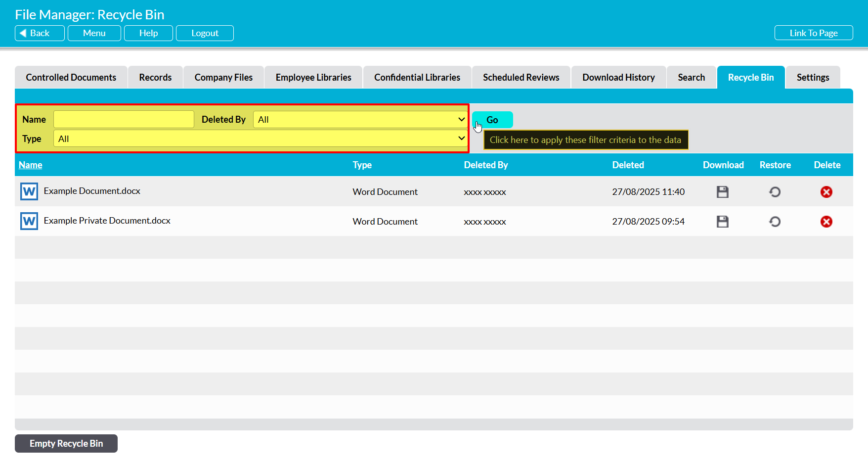The height and width of the screenshot is (466, 868).
Task: Delete Example Private Document.docx permanently
Action: 826,222
